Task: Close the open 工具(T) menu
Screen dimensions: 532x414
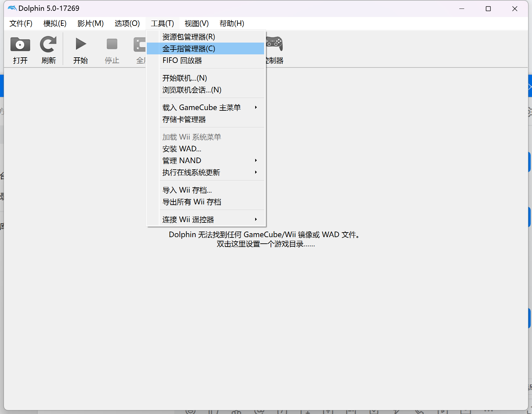Action: click(x=162, y=24)
